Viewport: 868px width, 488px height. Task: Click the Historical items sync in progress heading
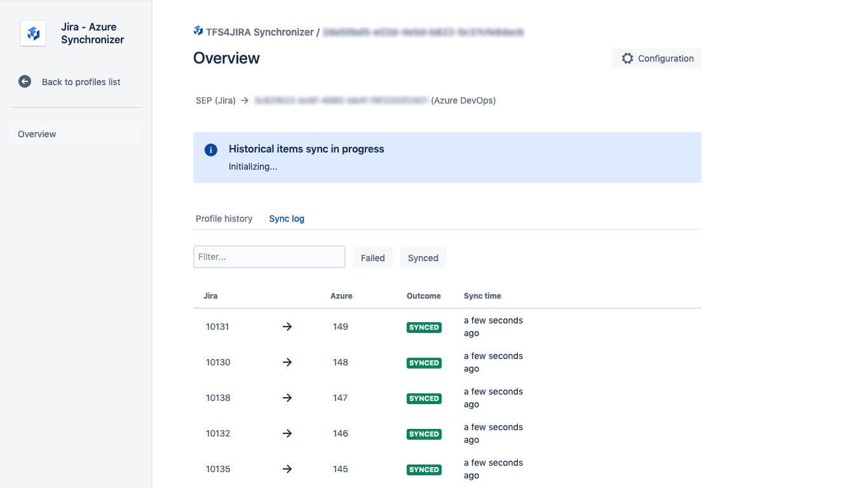pos(306,149)
